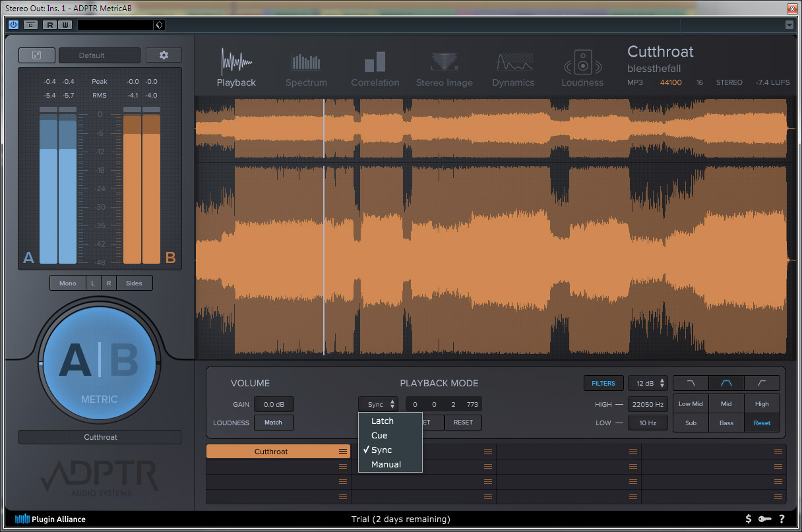The height and width of the screenshot is (532, 802).
Task: Click the RESET button under playback mode
Action: click(x=463, y=423)
